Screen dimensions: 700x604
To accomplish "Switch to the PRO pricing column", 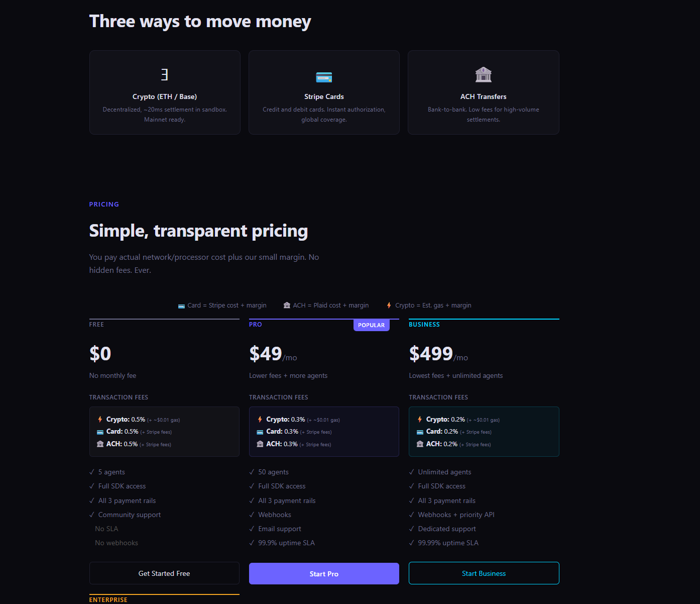I will click(256, 324).
